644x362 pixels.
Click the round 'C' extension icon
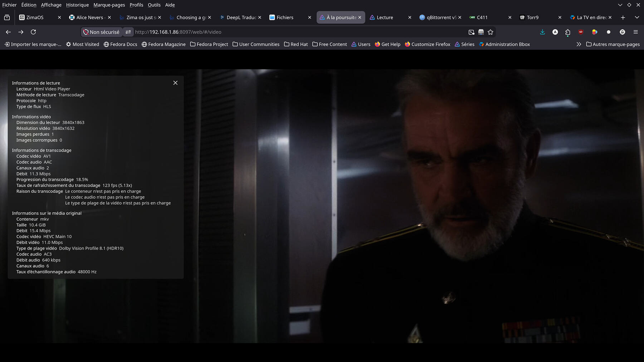(623, 32)
